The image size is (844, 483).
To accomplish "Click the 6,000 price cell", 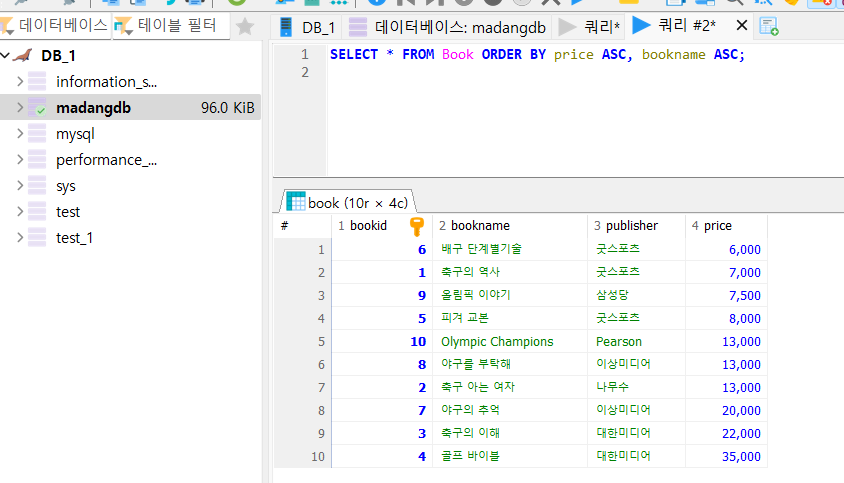I will coord(726,249).
